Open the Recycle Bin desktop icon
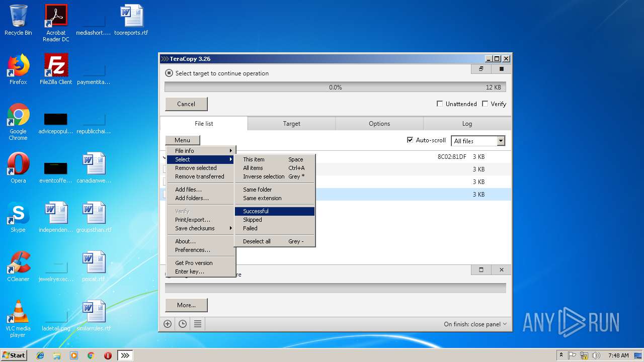Screen dimensions: 644x362 click(18, 20)
